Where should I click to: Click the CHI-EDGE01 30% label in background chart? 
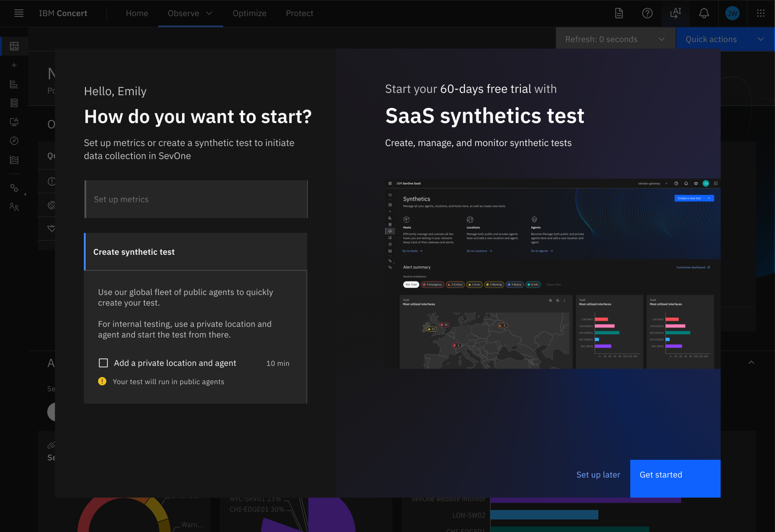pyautogui.click(x=257, y=509)
